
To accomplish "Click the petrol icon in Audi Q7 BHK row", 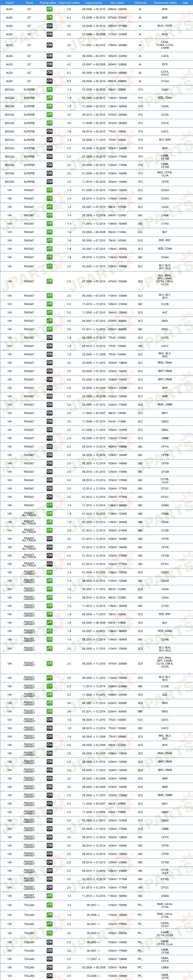I will [x=50, y=9].
